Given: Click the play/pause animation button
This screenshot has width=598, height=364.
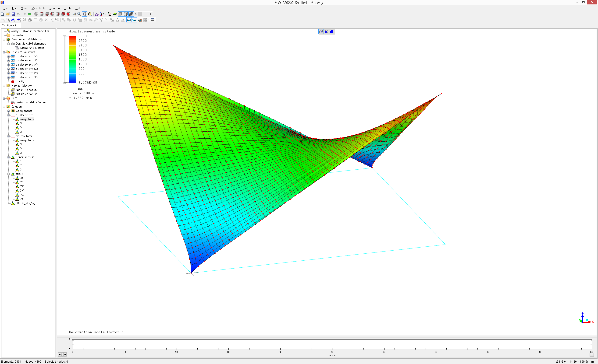Looking at the screenshot, I should (61, 354).
